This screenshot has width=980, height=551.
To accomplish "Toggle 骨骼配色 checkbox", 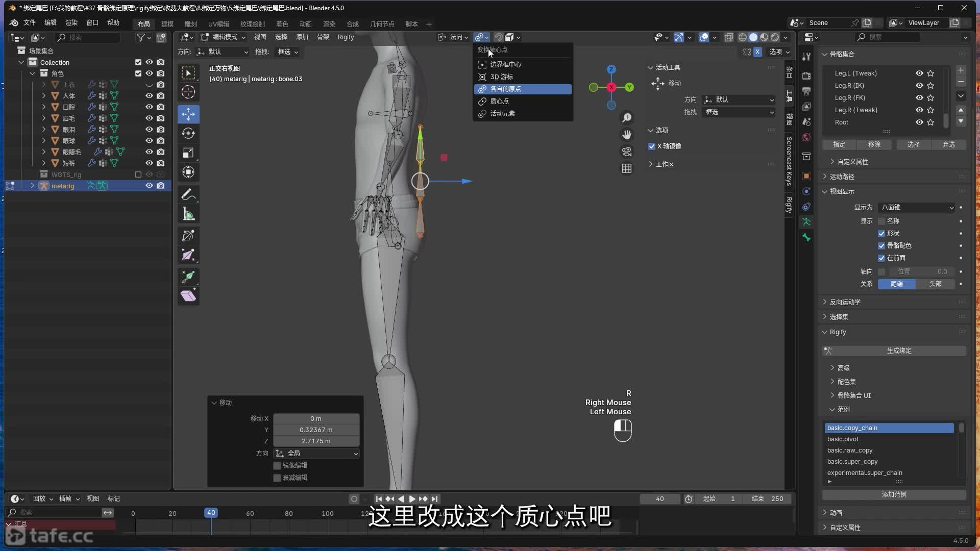I will pyautogui.click(x=881, y=246).
